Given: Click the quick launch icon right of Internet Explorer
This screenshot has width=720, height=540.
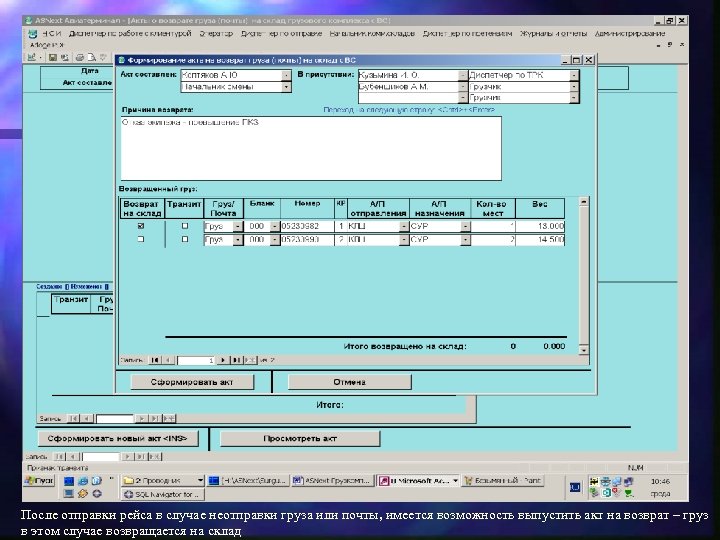Looking at the screenshot, I should pos(96,481).
